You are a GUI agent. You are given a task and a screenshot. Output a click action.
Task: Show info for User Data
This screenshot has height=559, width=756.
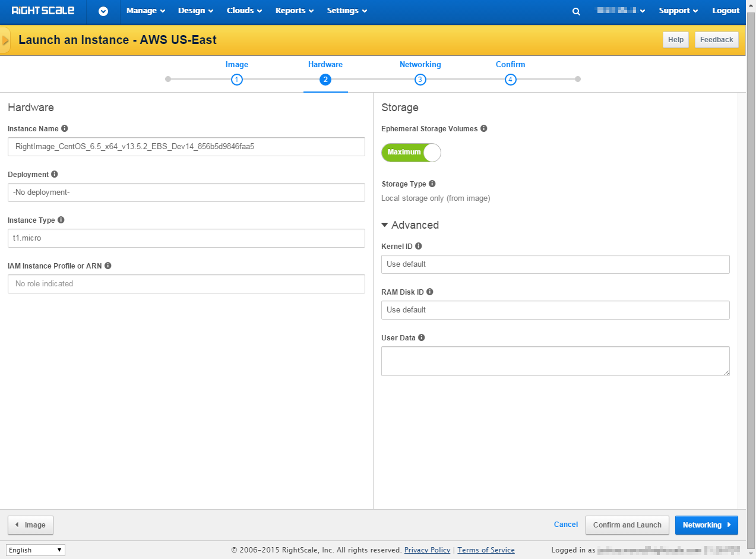[x=422, y=337]
